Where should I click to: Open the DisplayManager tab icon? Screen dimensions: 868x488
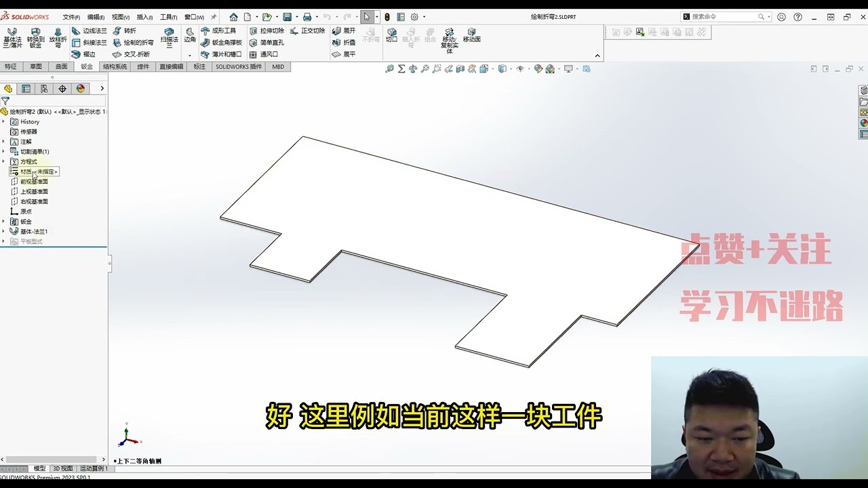point(81,89)
